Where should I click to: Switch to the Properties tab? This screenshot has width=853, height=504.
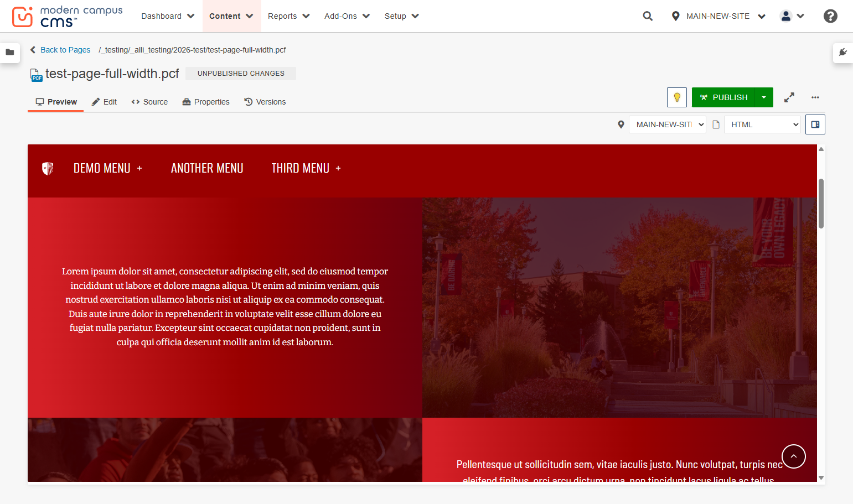(x=206, y=102)
